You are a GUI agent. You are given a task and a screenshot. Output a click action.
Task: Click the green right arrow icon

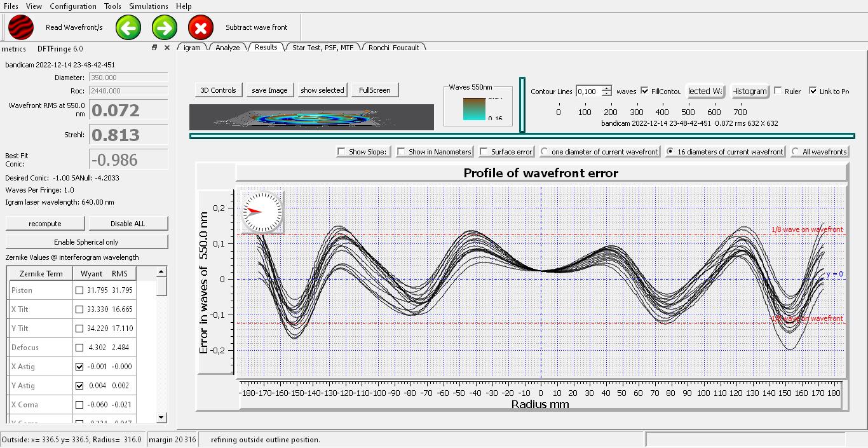click(165, 27)
